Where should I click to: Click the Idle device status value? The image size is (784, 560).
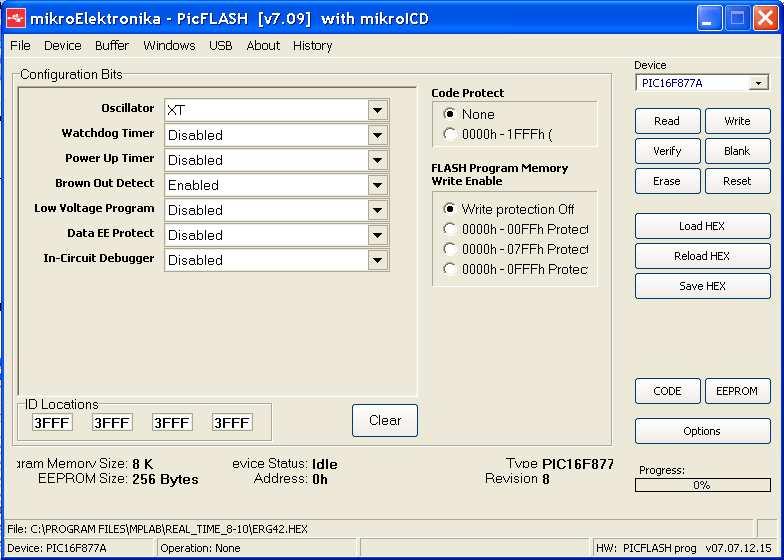tap(324, 464)
